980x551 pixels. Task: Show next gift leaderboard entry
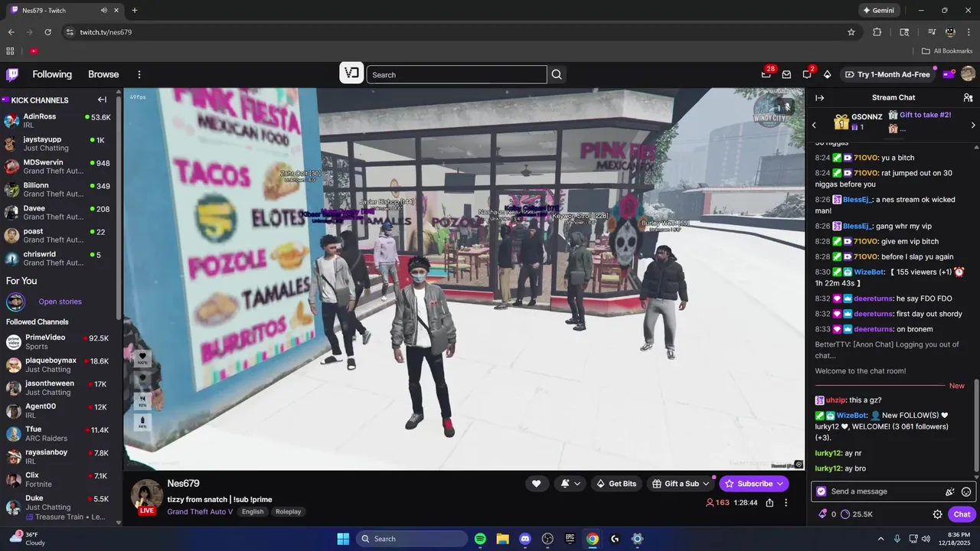(x=973, y=125)
